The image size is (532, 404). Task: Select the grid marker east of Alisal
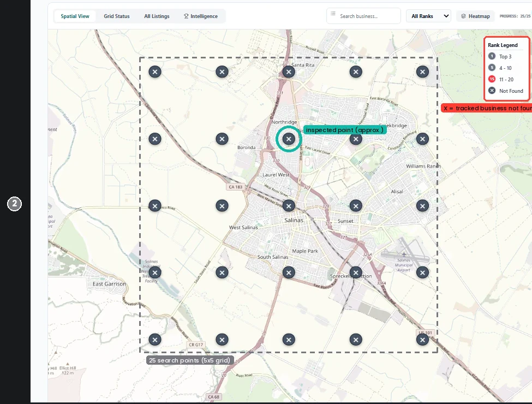pyautogui.click(x=422, y=206)
